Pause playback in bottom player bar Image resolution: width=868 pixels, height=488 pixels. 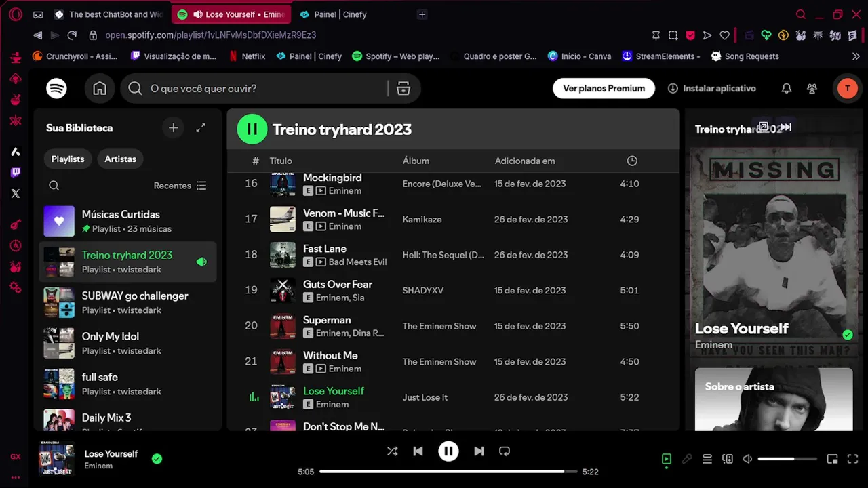[448, 451]
